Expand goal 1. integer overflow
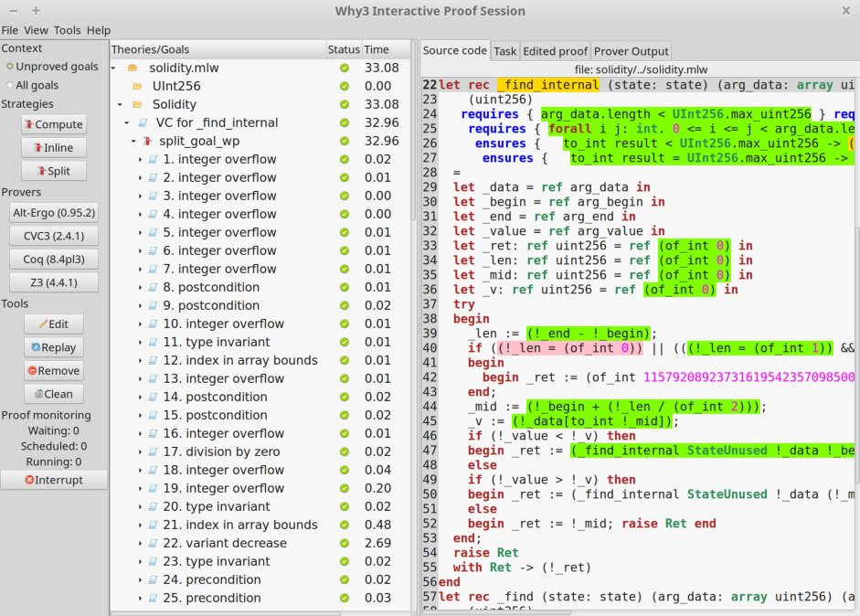This screenshot has height=616, width=860. (x=140, y=160)
